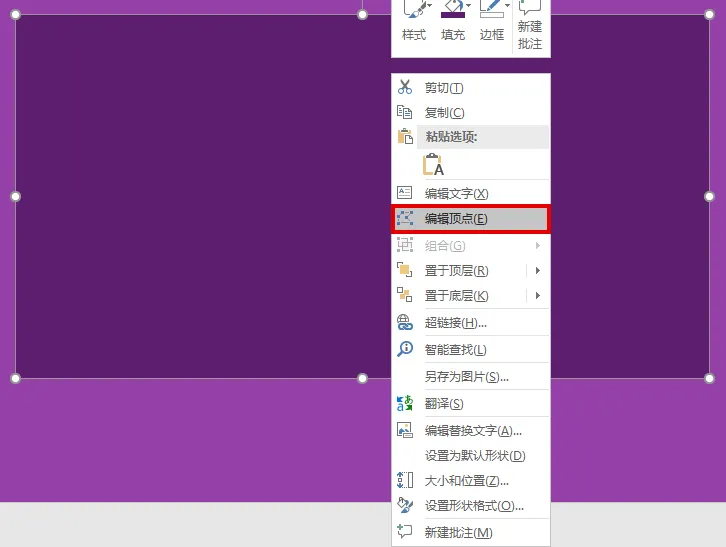Choose 智能查找(L) menu entry
Screen dimensions: 726x547
[x=471, y=350]
